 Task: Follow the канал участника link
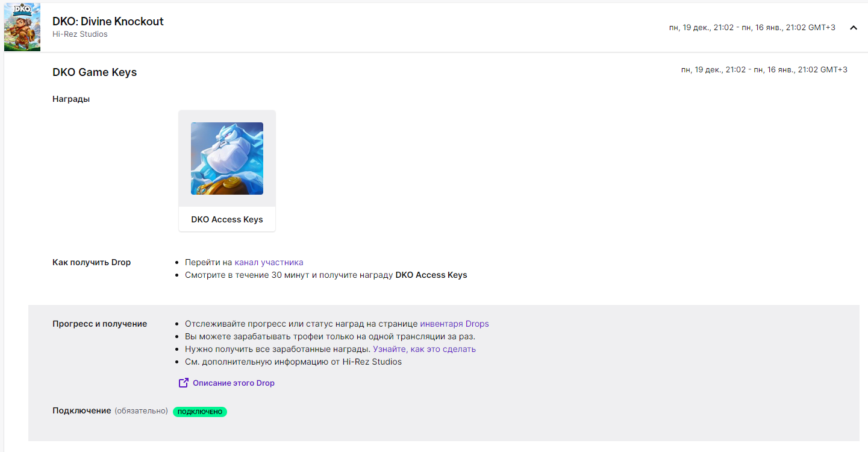click(269, 262)
